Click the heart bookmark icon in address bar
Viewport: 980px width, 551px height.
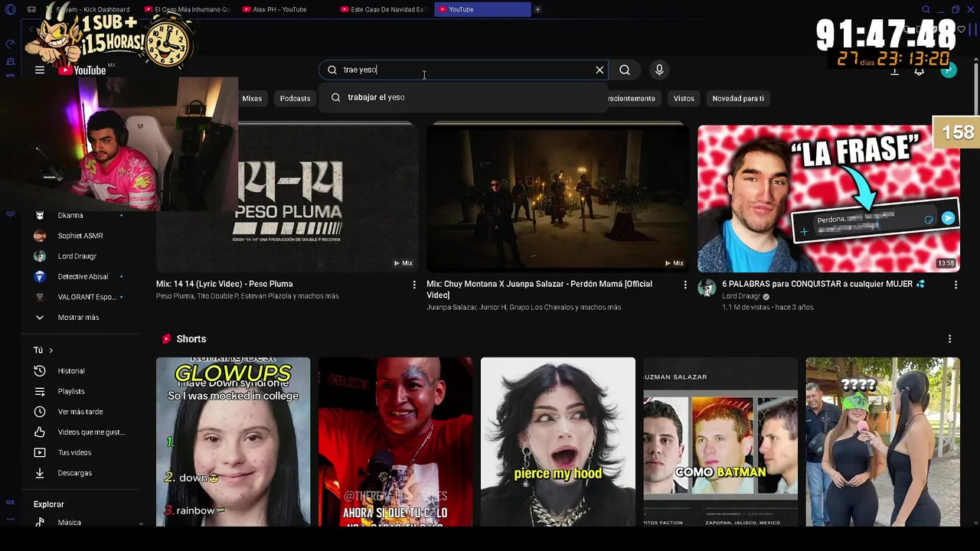point(962,30)
